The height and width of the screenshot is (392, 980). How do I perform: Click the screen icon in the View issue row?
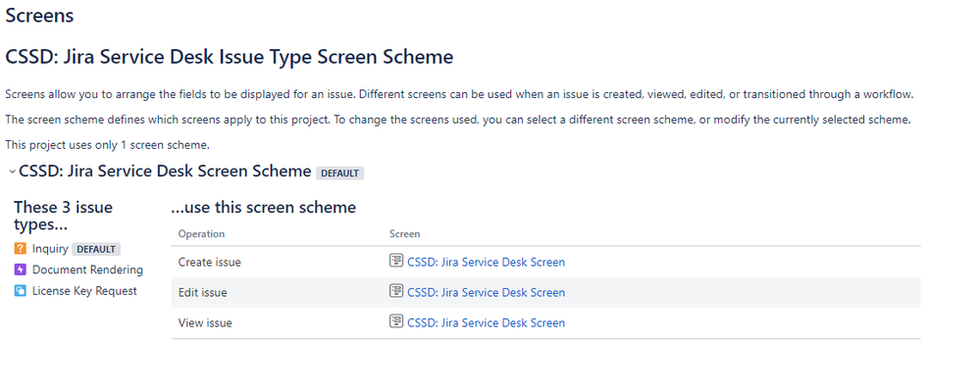(396, 321)
